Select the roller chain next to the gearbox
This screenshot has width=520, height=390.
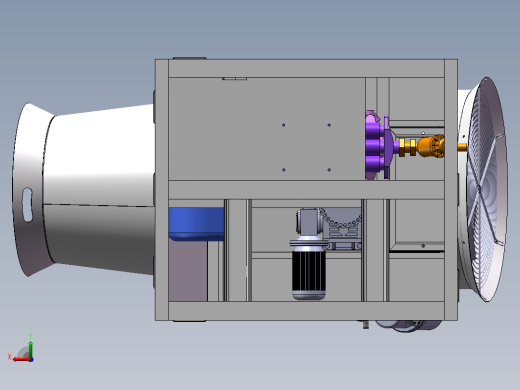(x=342, y=220)
